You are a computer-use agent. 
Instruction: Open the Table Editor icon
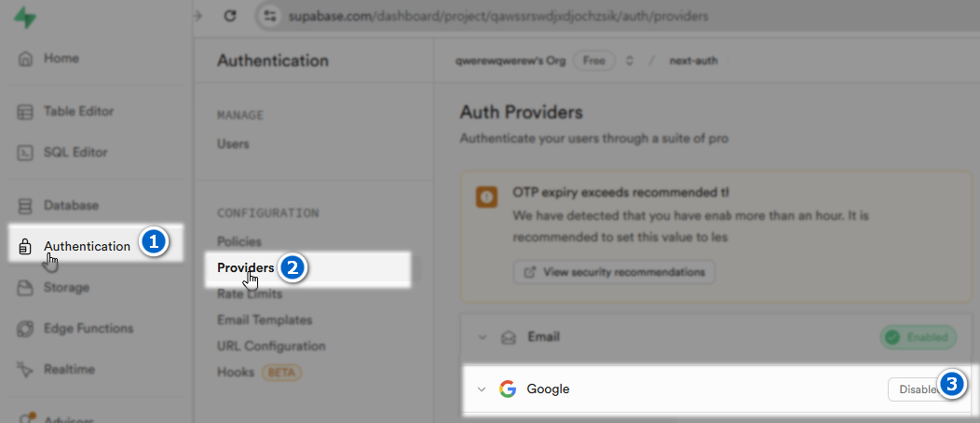(26, 112)
